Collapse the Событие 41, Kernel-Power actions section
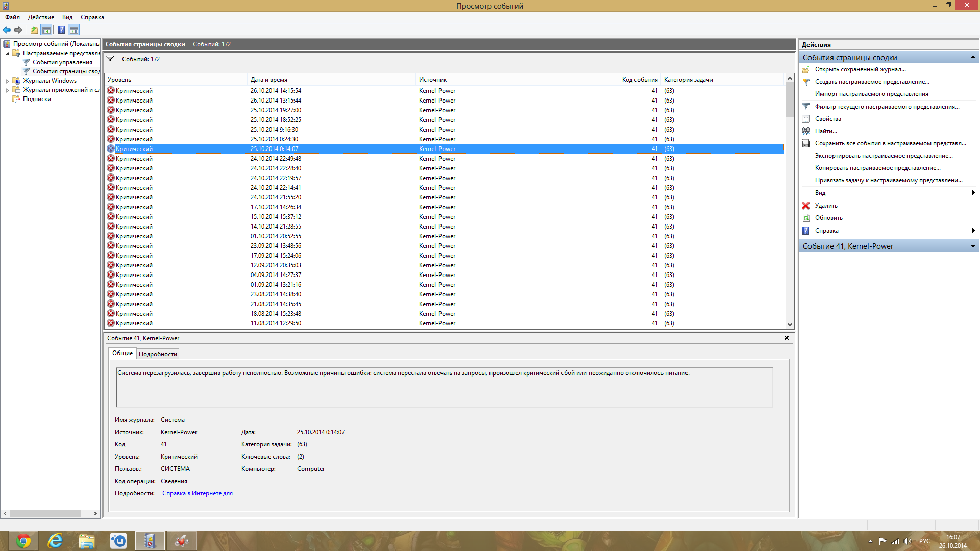This screenshot has height=551, width=980. click(x=973, y=246)
